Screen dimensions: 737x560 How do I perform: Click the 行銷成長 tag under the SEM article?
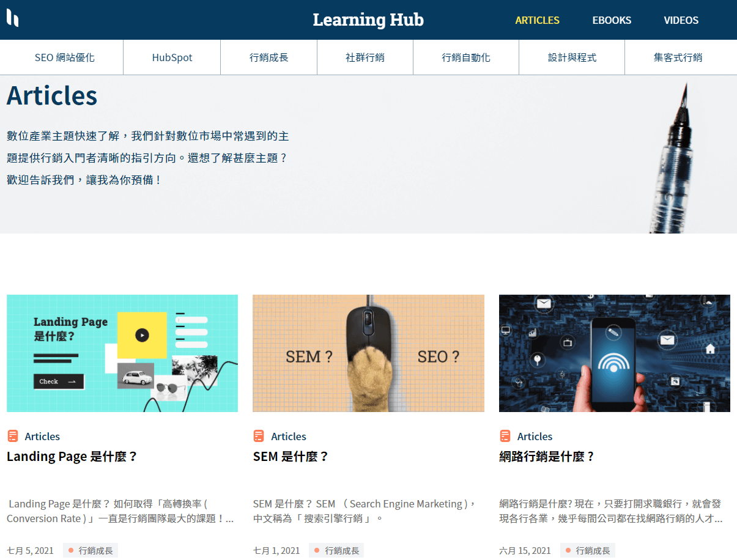click(x=336, y=550)
